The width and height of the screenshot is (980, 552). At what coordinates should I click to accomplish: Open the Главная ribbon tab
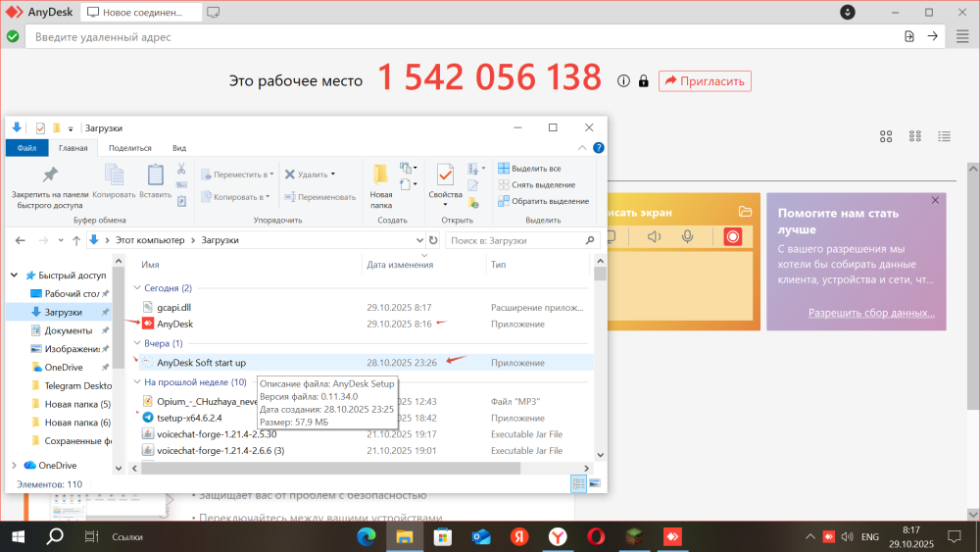pos(73,148)
